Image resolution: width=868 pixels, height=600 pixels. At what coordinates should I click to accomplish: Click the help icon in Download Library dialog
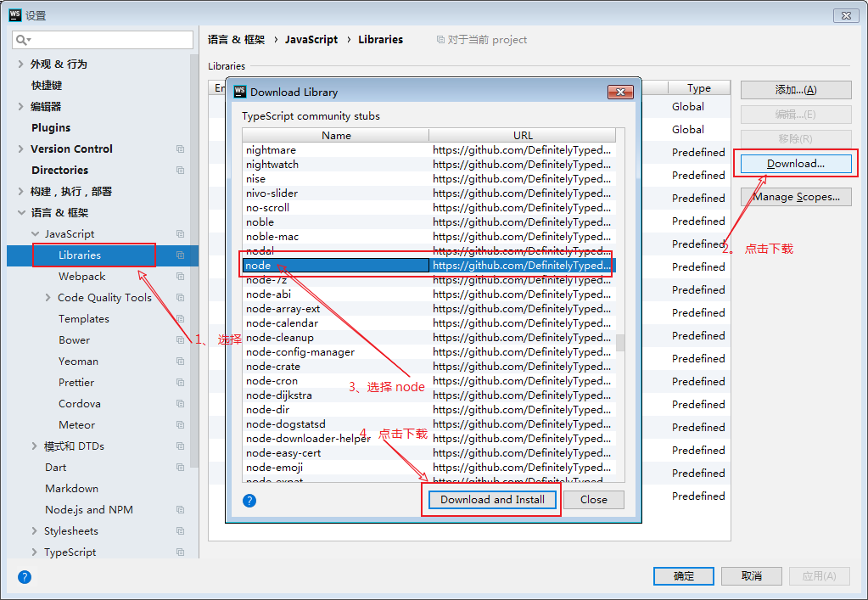pyautogui.click(x=249, y=501)
